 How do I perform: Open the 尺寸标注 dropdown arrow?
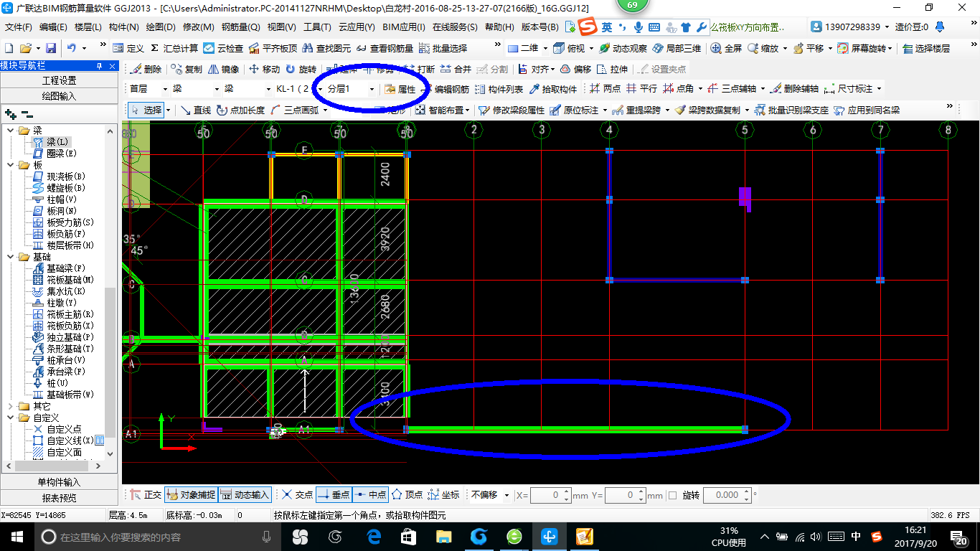click(x=878, y=90)
